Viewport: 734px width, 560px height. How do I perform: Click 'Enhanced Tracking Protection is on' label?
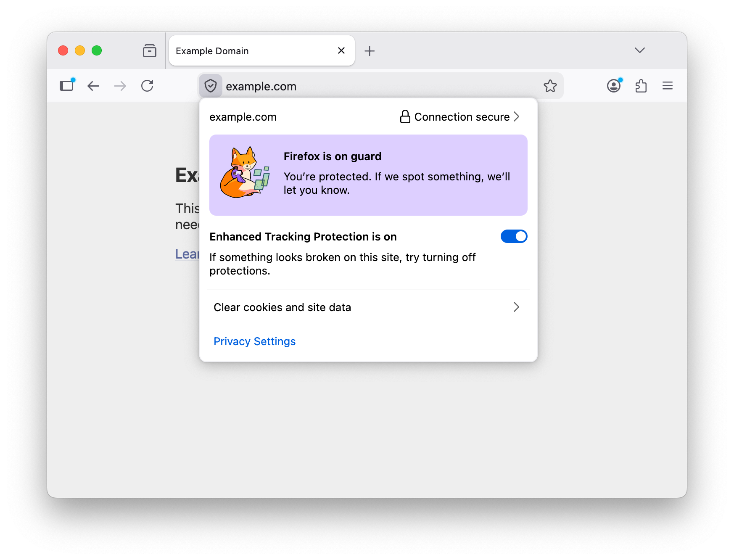303,237
